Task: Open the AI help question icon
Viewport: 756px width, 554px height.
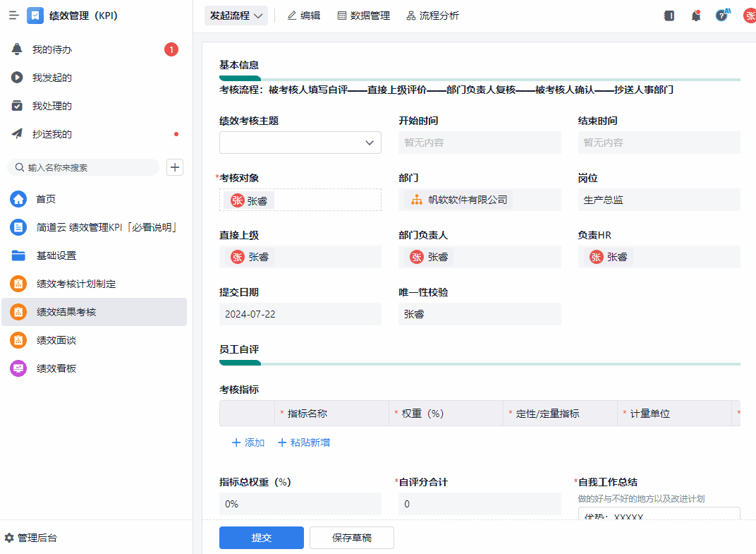Action: coord(722,16)
